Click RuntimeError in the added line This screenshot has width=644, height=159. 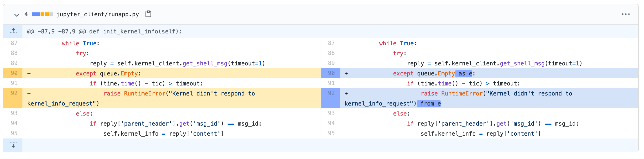tap(462, 94)
